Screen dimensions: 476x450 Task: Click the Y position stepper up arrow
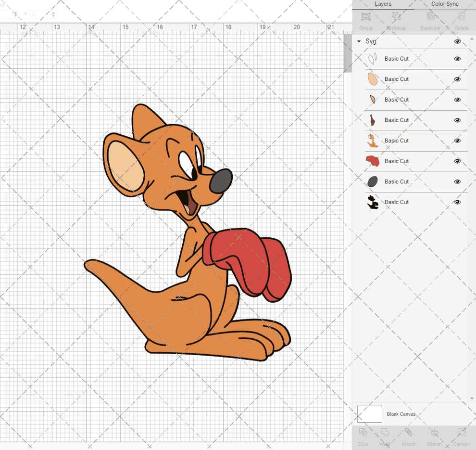tap(53, 13)
